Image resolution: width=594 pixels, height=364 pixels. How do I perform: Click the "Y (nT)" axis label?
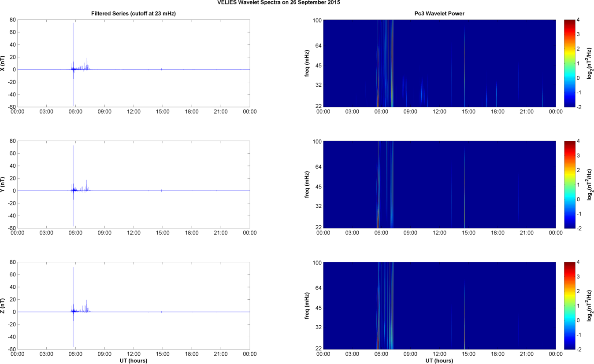[x=4, y=185]
